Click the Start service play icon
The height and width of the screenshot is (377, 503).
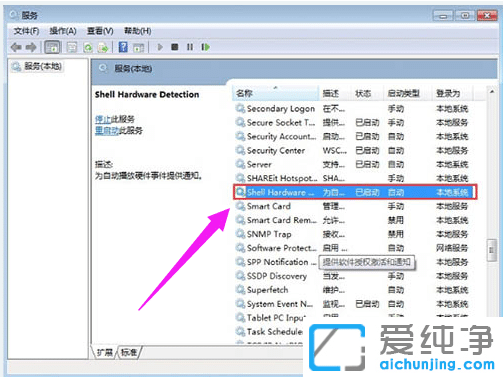coord(160,47)
